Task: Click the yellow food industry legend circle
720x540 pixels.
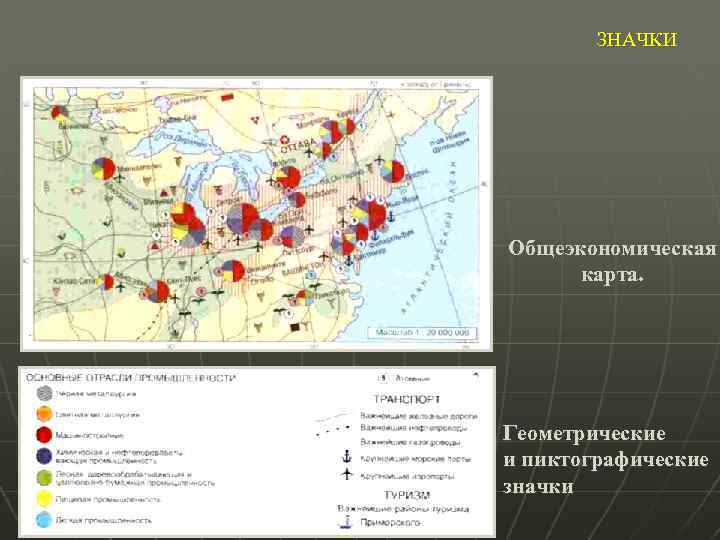Action: 45,499
